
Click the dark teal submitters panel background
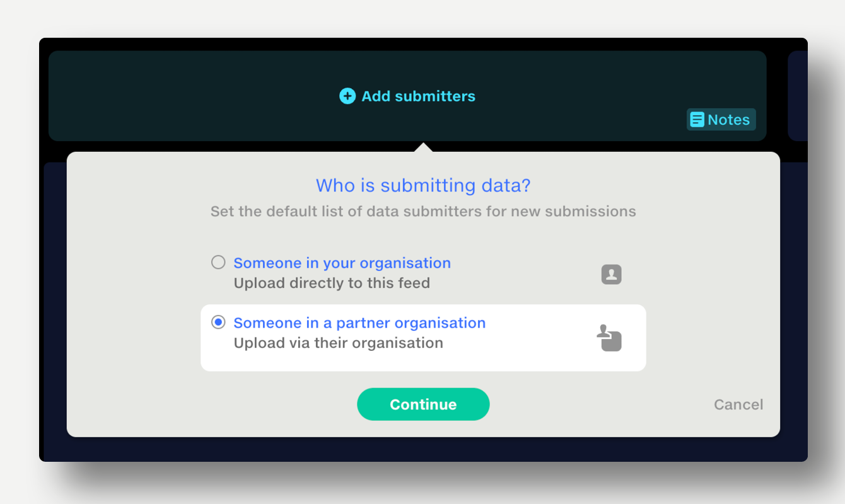tap(189, 94)
